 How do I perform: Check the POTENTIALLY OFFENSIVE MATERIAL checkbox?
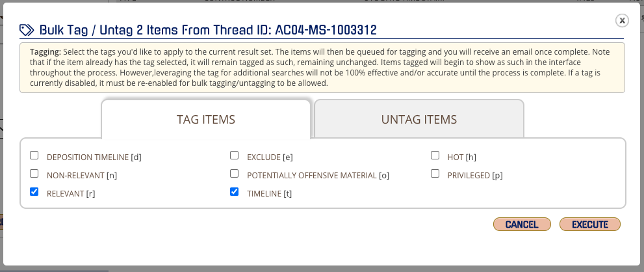click(234, 174)
